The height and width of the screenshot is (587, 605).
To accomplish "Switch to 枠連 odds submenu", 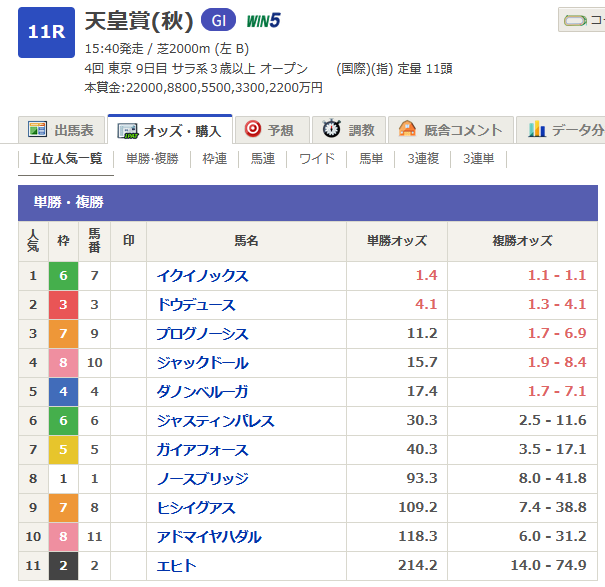I will (215, 159).
